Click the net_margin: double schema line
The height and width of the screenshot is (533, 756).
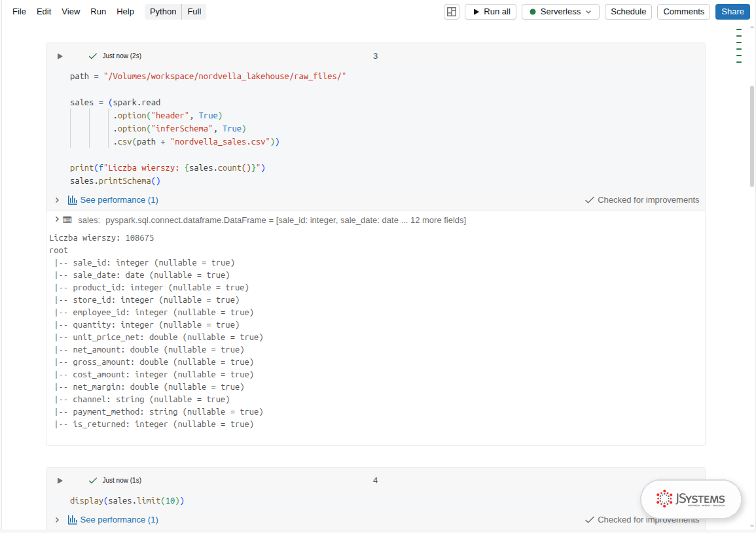coord(149,387)
